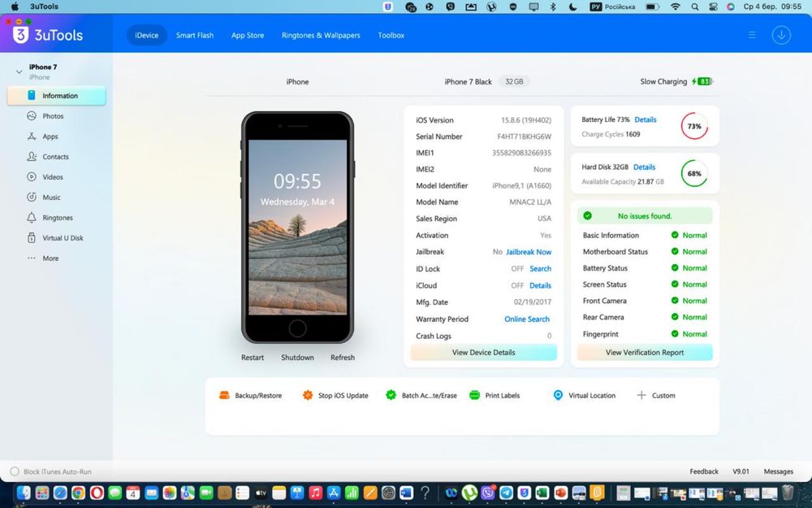
Task: Click the green 83 charging battery indicator
Action: tap(703, 81)
